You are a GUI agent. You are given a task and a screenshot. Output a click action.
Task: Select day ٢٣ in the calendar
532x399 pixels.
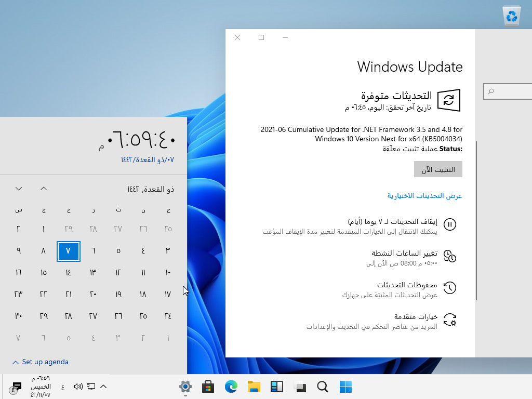tap(18, 295)
